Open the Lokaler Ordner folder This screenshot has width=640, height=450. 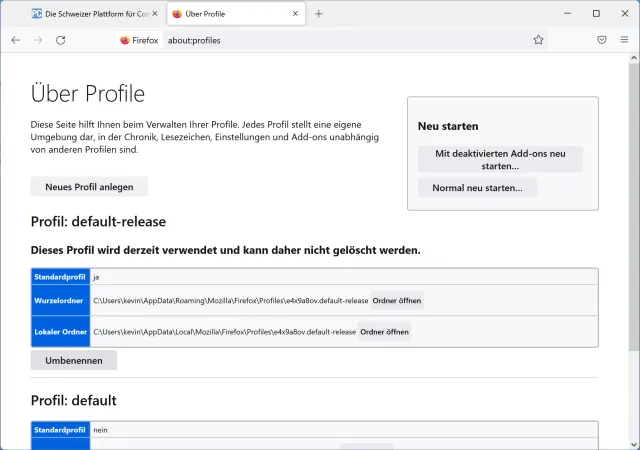pos(385,332)
